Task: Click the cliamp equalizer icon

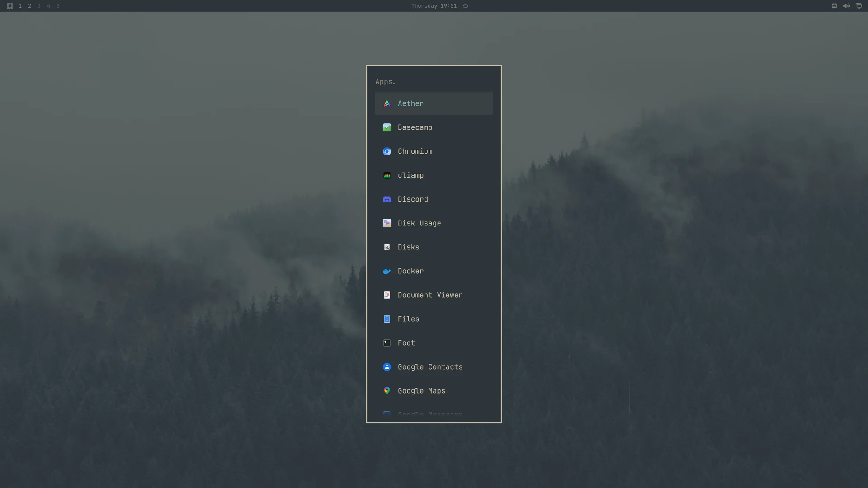Action: click(x=387, y=175)
